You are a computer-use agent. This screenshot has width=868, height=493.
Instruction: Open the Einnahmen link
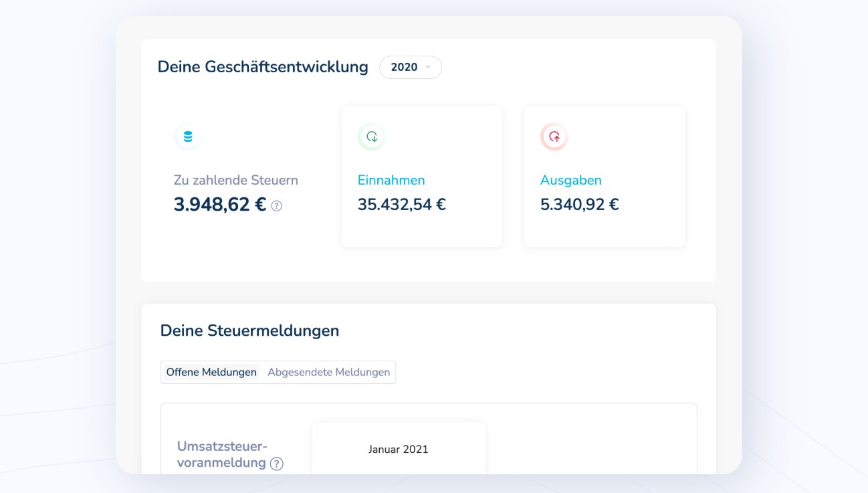(391, 180)
